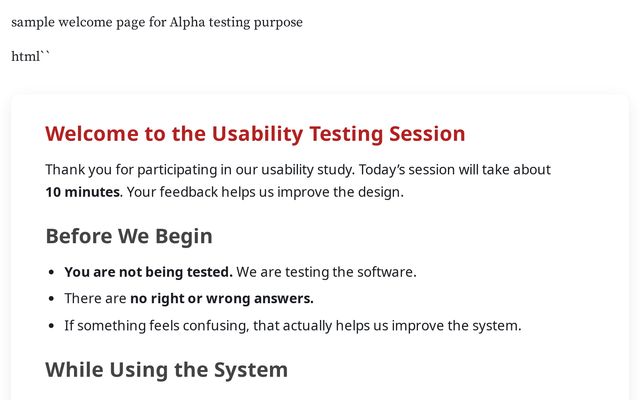Viewport: 640px width, 400px height.
Task: Click bold "You are not being tested." text
Action: tap(148, 272)
